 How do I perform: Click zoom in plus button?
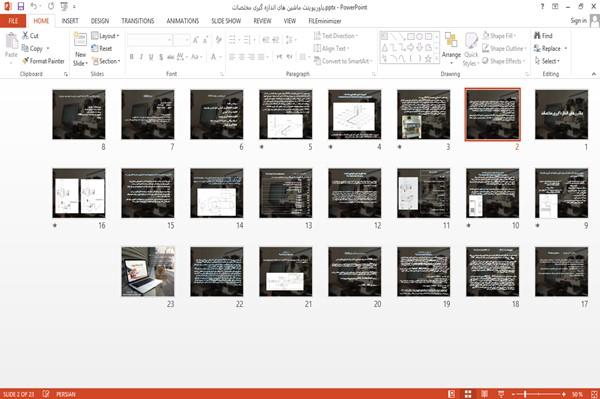pos(564,394)
